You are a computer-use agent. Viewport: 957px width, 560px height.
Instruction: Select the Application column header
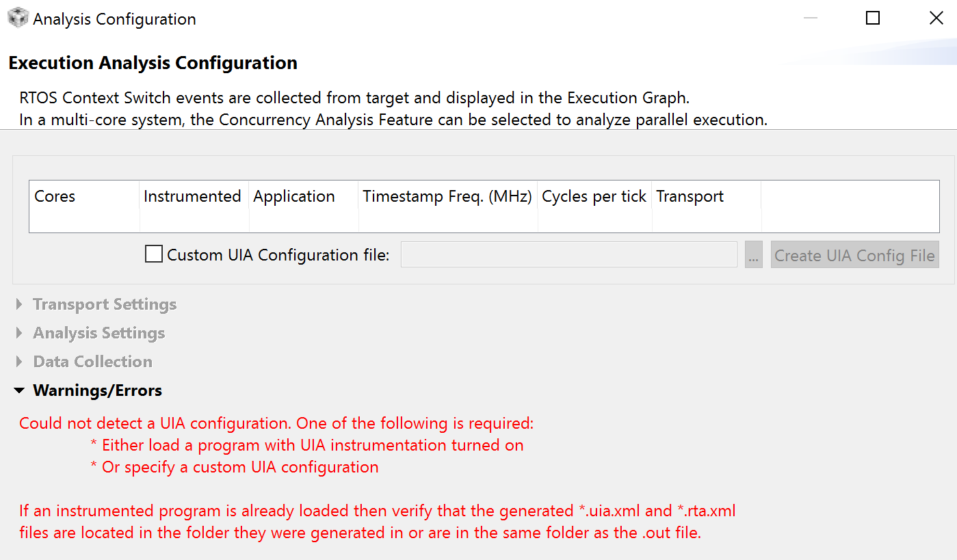coord(304,197)
